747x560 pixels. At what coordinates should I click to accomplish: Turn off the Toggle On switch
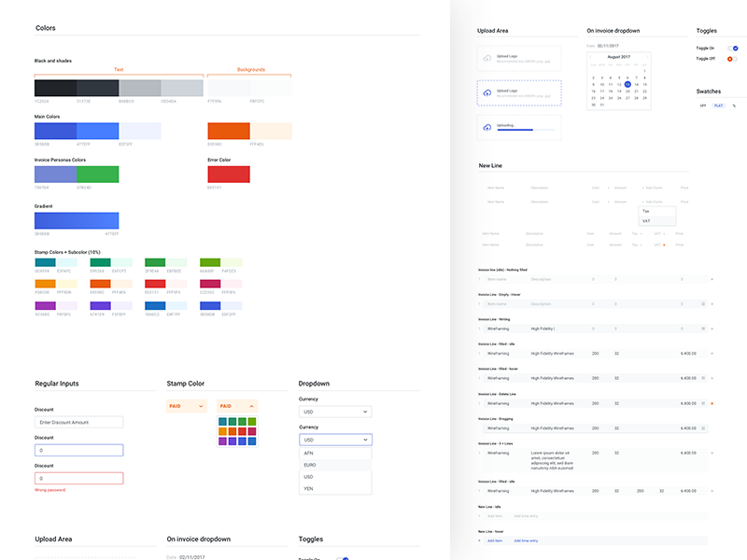[733, 48]
